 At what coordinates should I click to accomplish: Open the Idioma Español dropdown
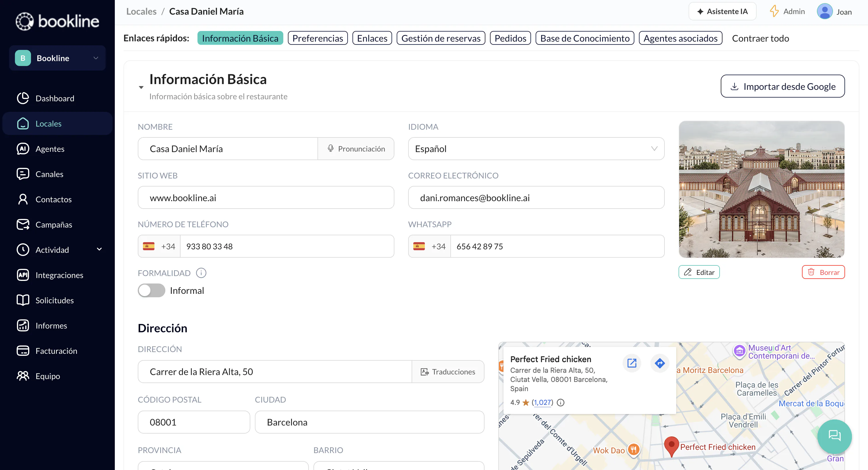pyautogui.click(x=536, y=149)
